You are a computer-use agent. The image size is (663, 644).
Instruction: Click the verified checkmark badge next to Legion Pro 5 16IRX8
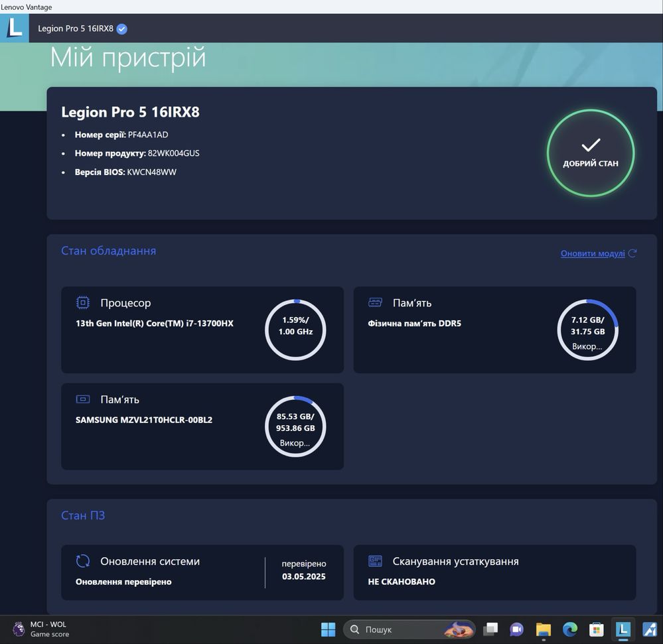click(121, 29)
